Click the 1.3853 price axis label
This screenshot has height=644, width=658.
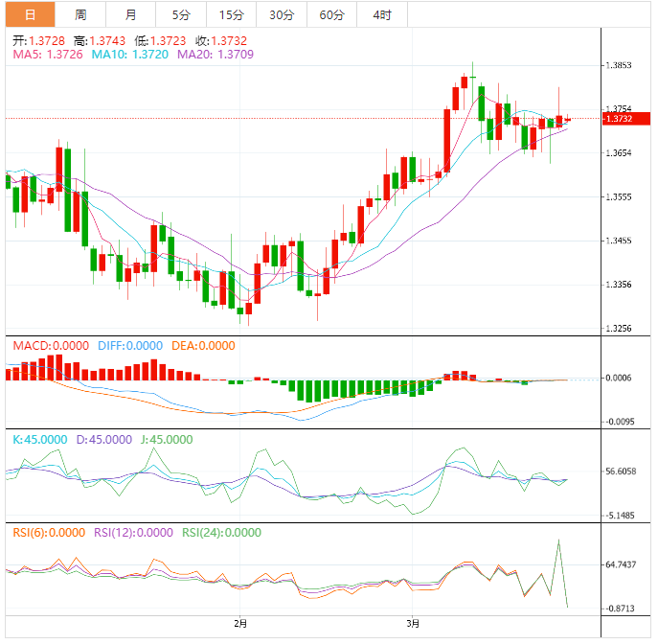(619, 65)
